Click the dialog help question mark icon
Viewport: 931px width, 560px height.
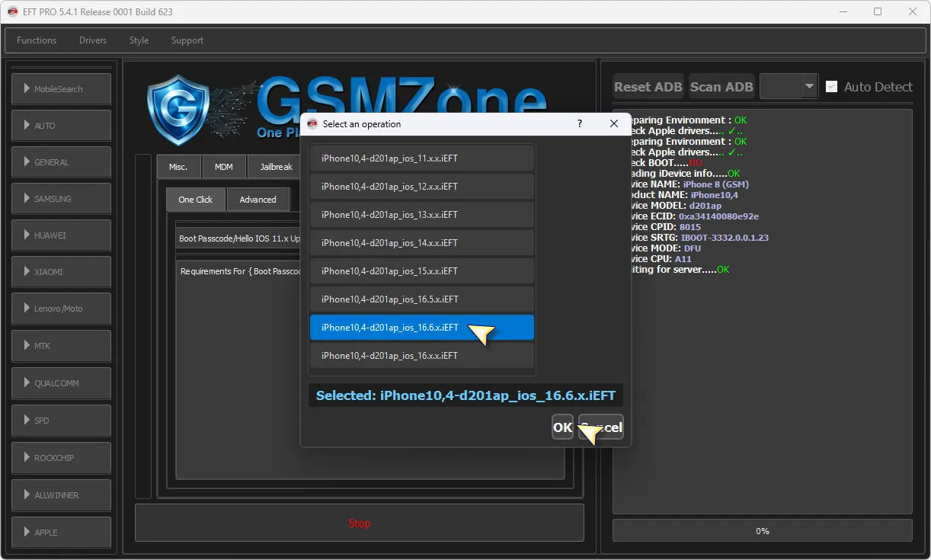point(580,123)
